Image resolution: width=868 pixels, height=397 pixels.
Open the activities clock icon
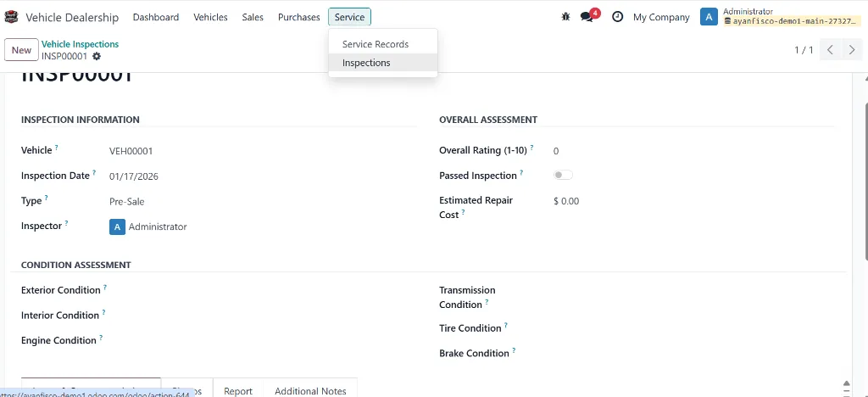pos(617,17)
